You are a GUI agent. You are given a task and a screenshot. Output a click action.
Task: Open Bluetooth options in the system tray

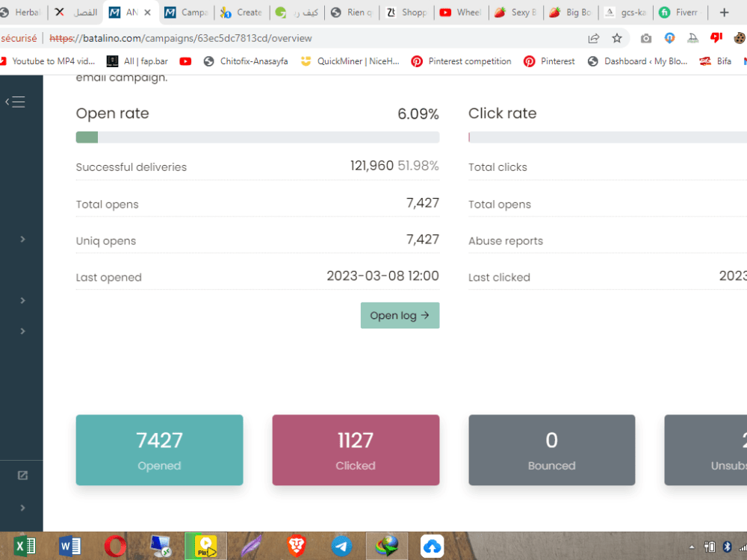point(726,546)
